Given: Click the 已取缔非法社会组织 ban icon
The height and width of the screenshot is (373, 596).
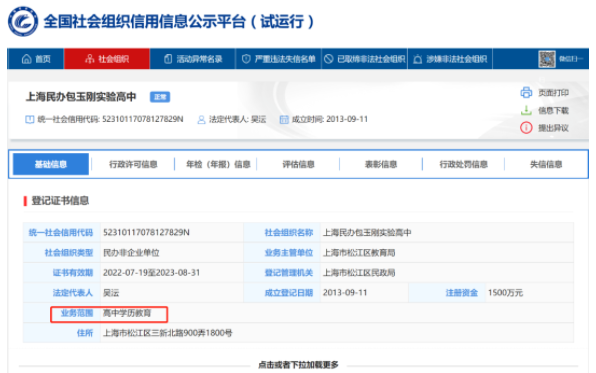Looking at the screenshot, I should (329, 59).
